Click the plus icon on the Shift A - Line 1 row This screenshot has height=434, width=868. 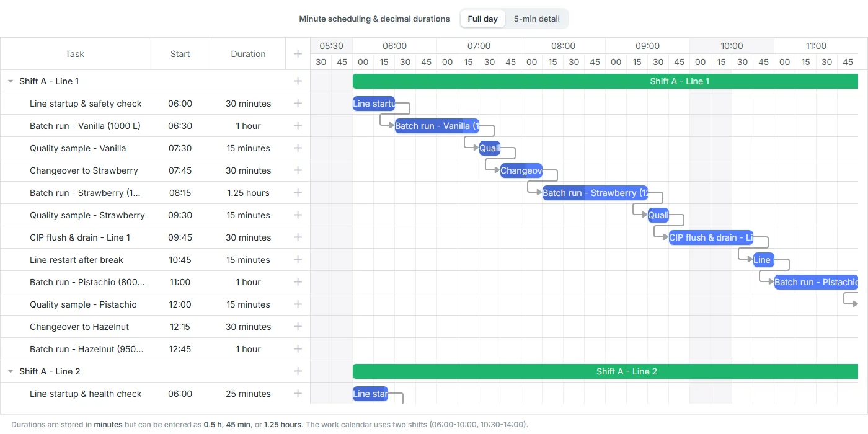point(298,81)
